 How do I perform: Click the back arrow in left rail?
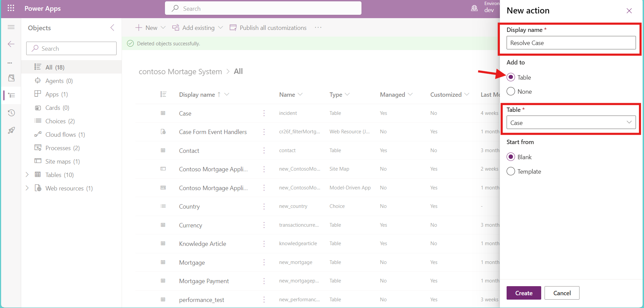click(11, 44)
